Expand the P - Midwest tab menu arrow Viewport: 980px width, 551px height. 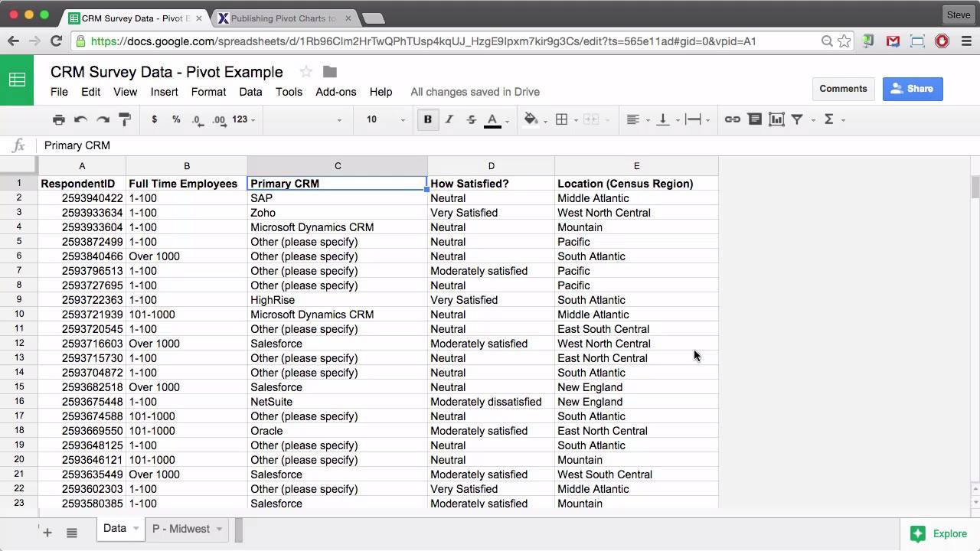(x=219, y=529)
